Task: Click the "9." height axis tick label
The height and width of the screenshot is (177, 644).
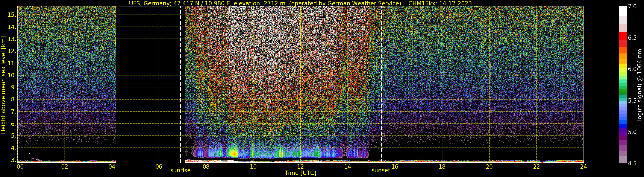Action: (x=13, y=87)
